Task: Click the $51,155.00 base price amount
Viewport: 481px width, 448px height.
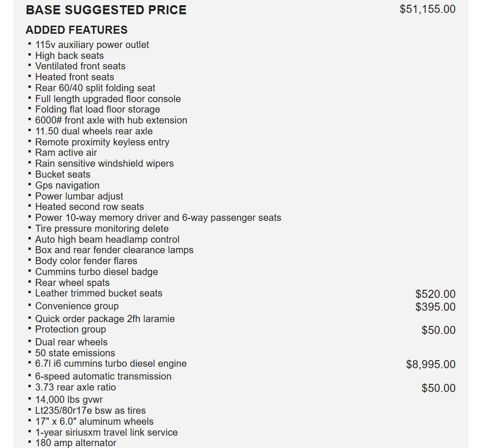Action: 427,9
